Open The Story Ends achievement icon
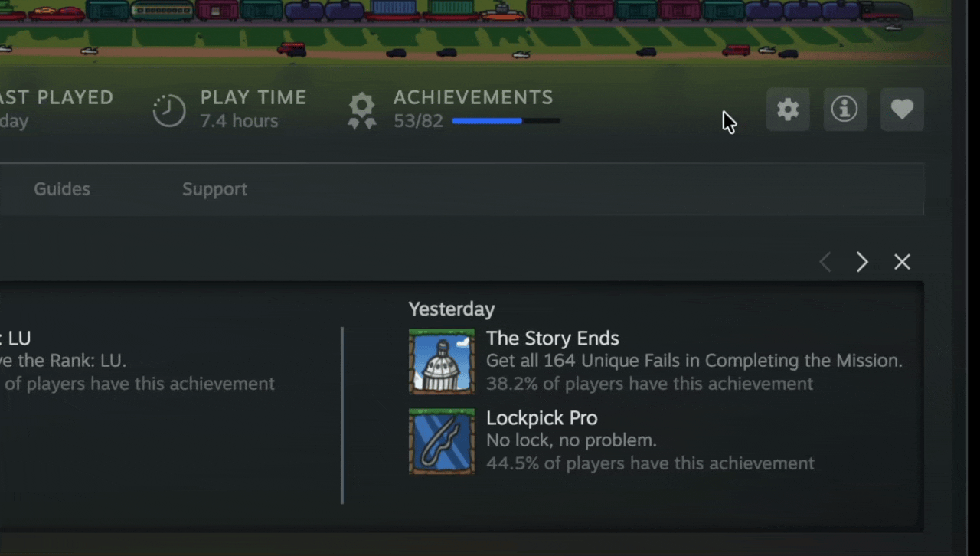This screenshot has height=556, width=980. (x=442, y=361)
